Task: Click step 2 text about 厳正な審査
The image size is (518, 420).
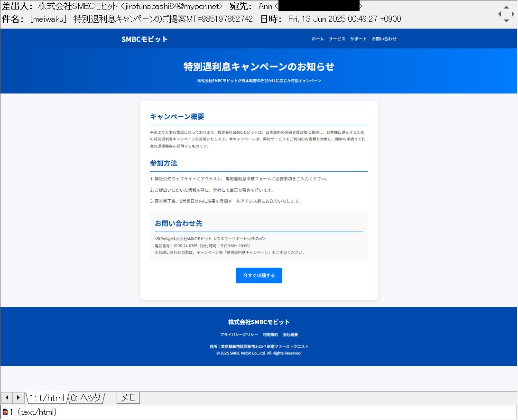Action: coord(212,190)
